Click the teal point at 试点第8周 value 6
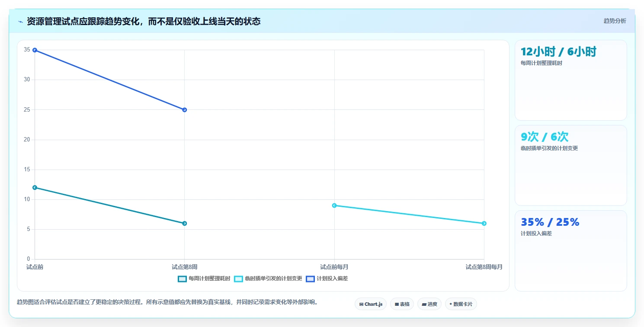Viewport: 644px width, 327px height. pyautogui.click(x=185, y=224)
